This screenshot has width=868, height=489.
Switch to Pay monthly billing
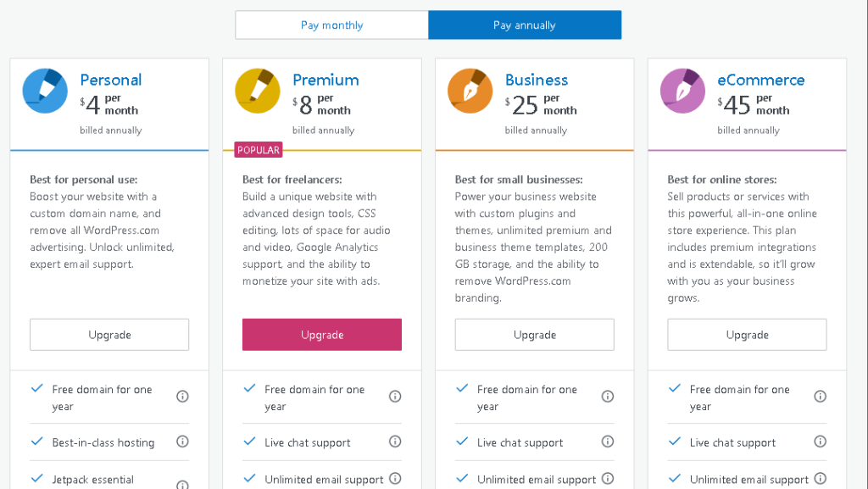(x=331, y=25)
